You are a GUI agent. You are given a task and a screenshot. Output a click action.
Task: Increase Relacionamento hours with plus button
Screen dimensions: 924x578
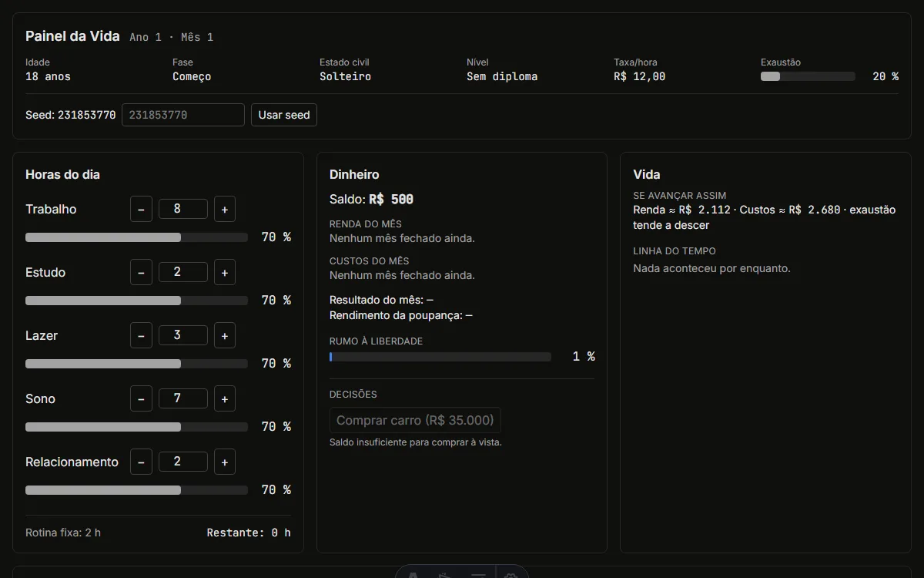pyautogui.click(x=225, y=462)
